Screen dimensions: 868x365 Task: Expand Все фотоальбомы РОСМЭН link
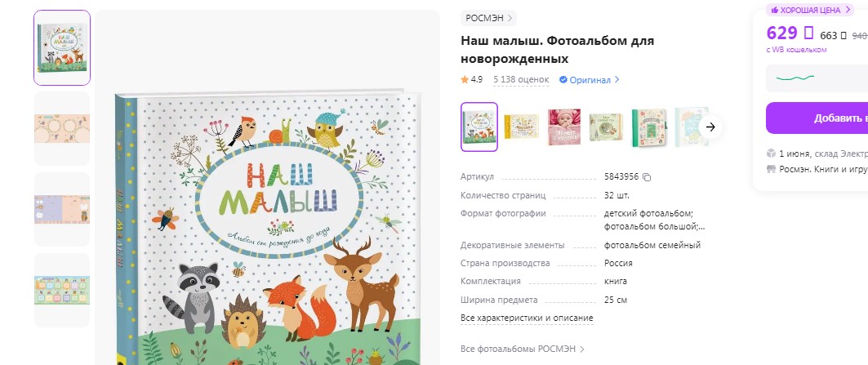[523, 349]
